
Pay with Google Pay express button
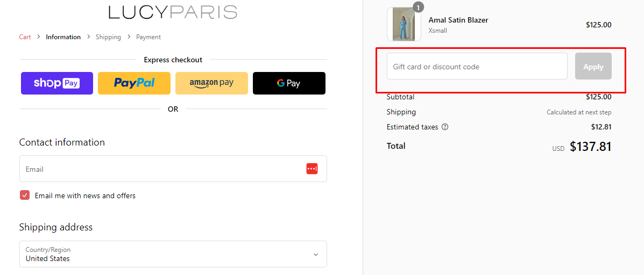[289, 83]
